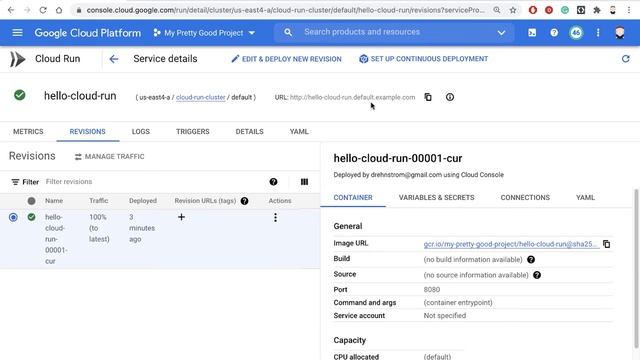The width and height of the screenshot is (640, 360).
Task: Click Manage Traffic button
Action: click(x=109, y=157)
